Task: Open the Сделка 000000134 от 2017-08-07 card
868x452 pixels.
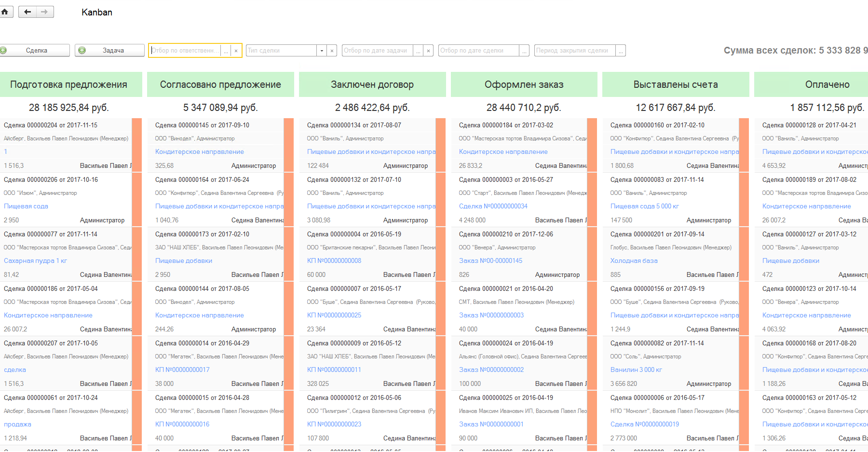Action: 354,125
